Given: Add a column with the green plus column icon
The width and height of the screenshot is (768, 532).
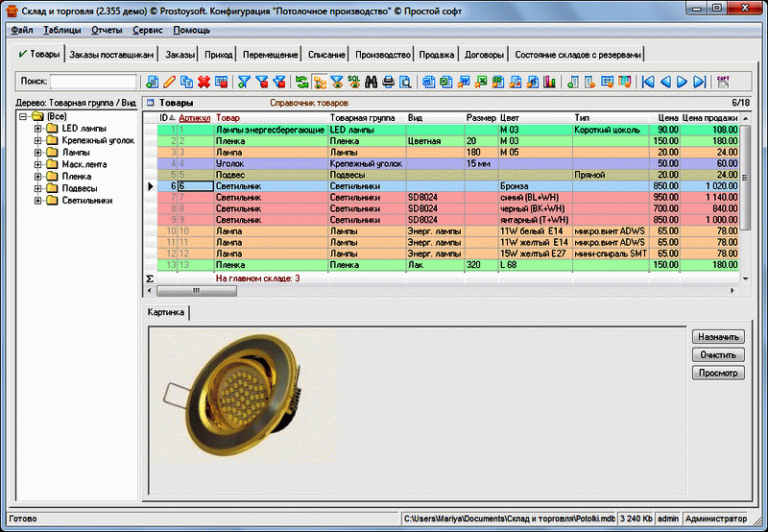Looking at the screenshot, I should (572, 82).
